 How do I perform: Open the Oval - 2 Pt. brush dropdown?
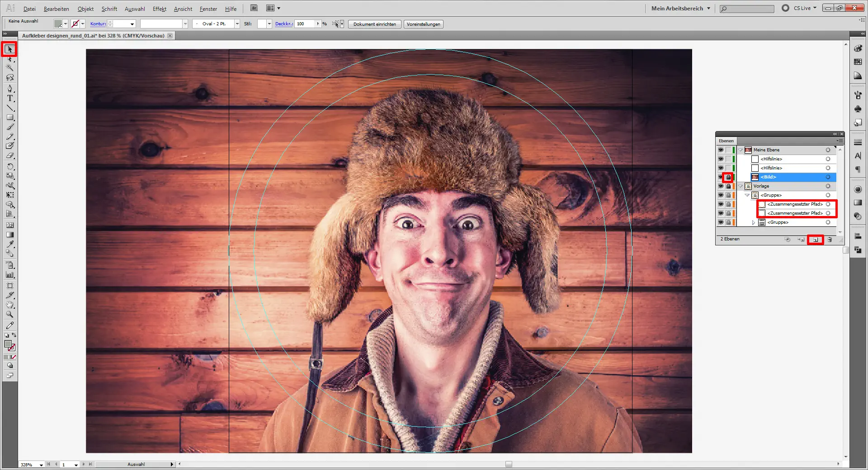(x=237, y=24)
